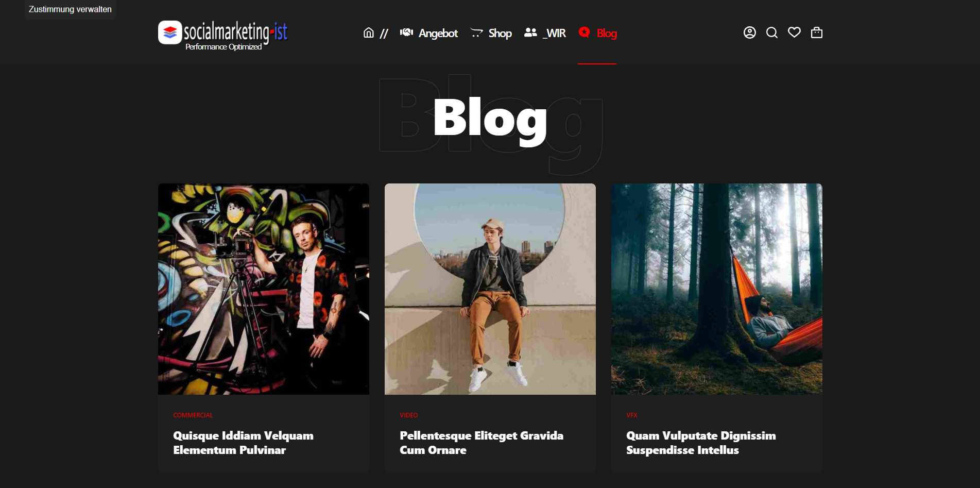Go to the _WIR menu item
Screen dimensions: 980x488
[x=554, y=33]
